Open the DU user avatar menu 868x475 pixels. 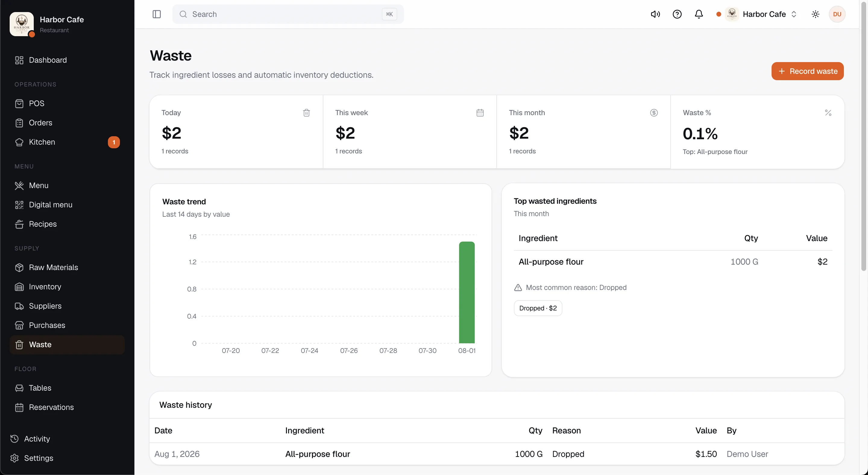point(837,14)
